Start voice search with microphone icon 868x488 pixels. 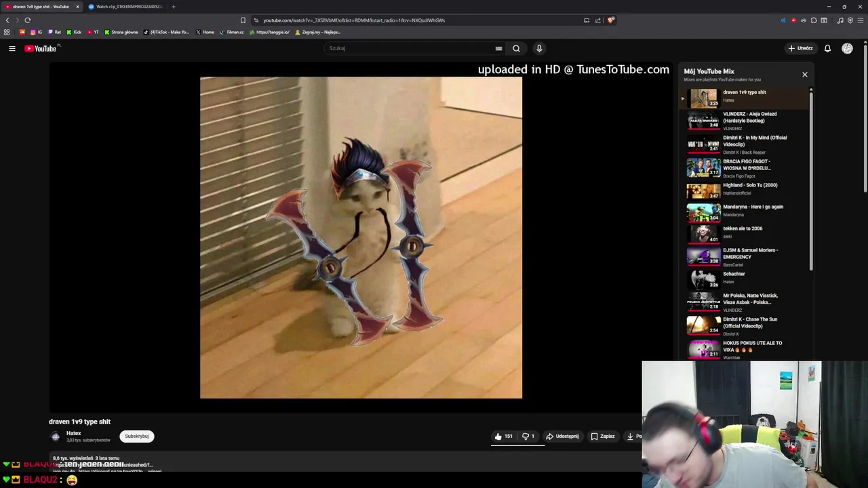pyautogui.click(x=539, y=48)
